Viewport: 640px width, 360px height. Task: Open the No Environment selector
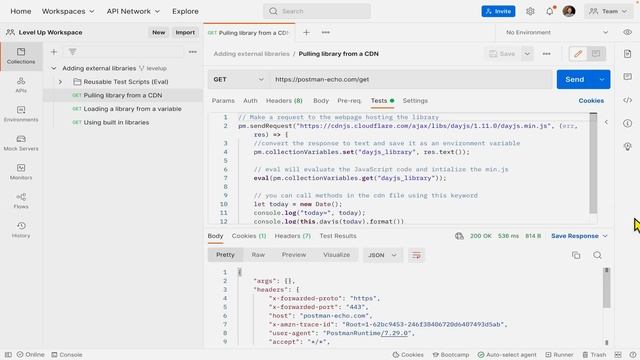click(x=557, y=32)
